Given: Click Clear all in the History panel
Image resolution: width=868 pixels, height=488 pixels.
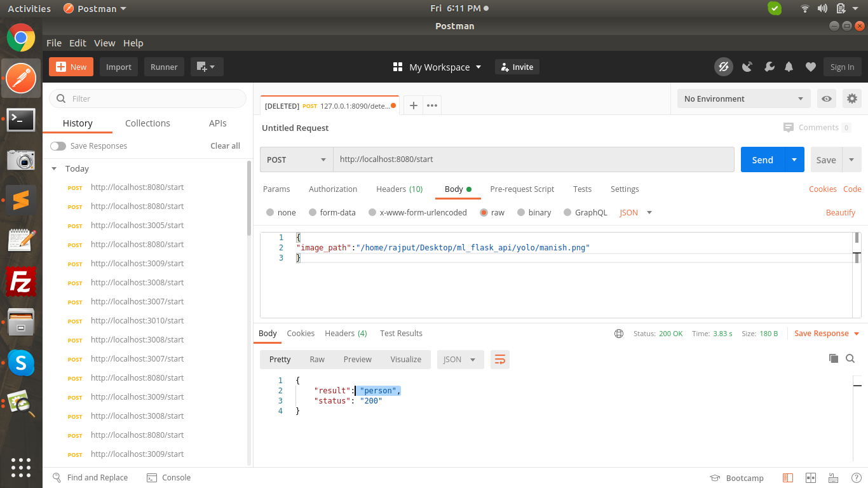Looking at the screenshot, I should click(225, 146).
